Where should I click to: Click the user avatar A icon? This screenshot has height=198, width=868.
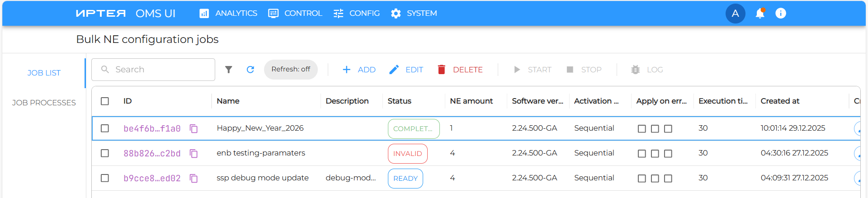click(x=735, y=14)
